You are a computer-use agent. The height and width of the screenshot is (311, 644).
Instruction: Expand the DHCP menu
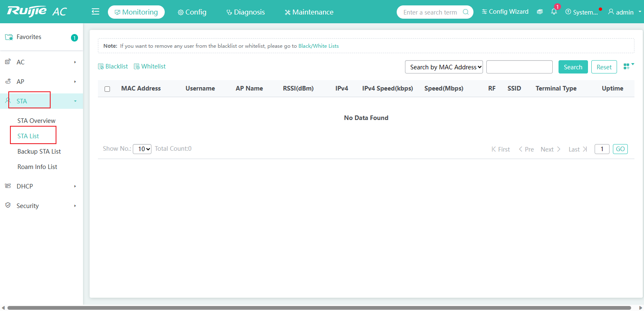pos(41,186)
